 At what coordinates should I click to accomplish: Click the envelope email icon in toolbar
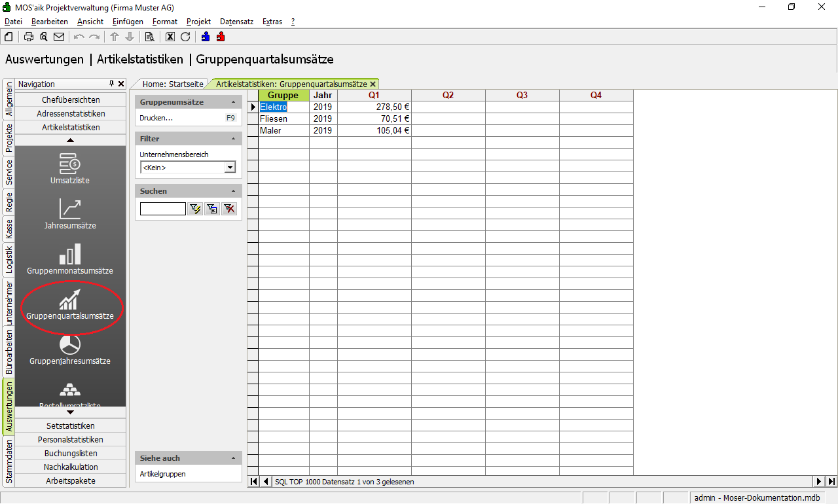tap(59, 37)
